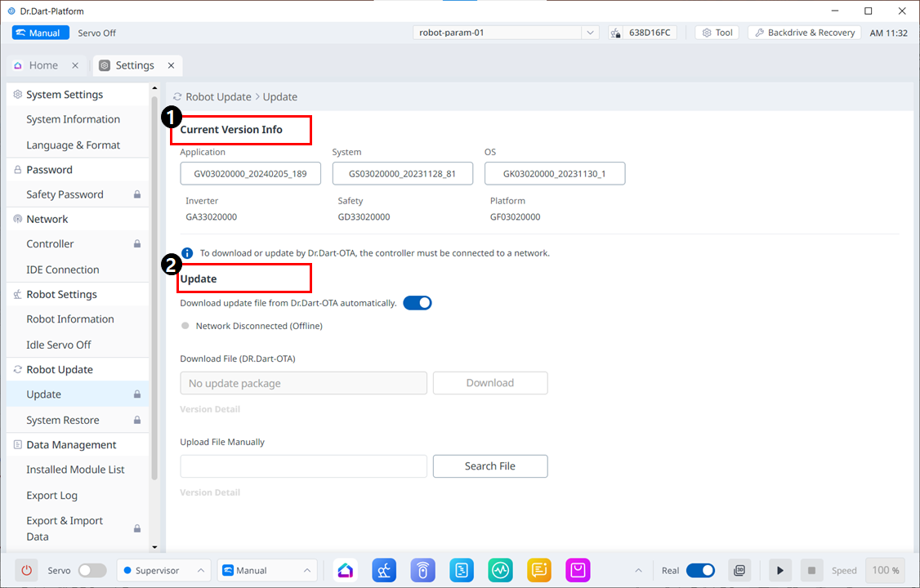Image resolution: width=920 pixels, height=588 pixels.
Task: Switch off the Real mode toggle
Action: point(700,570)
